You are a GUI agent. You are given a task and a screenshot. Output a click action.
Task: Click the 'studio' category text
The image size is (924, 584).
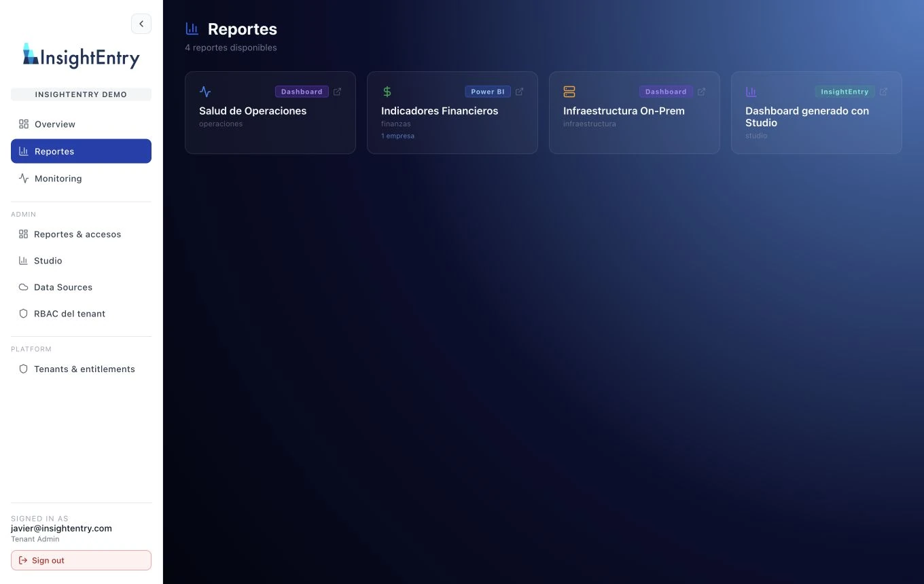point(756,136)
